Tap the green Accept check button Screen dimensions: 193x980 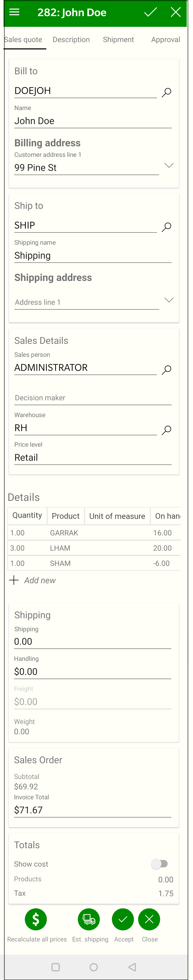coord(123,919)
